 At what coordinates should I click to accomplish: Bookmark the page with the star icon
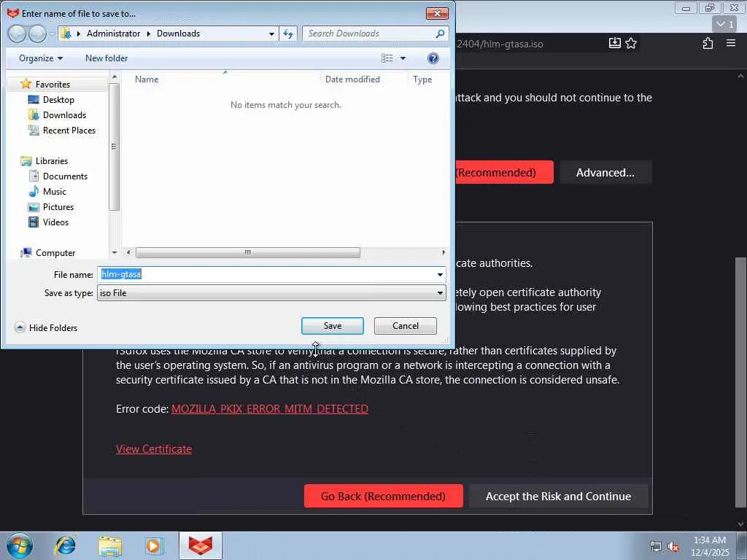point(631,43)
